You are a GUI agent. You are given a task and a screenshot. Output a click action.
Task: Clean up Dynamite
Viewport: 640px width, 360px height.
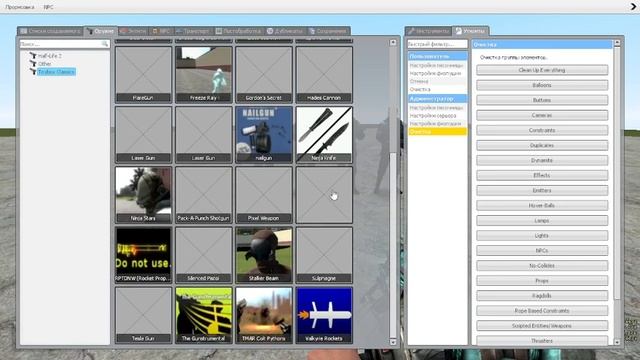(542, 160)
